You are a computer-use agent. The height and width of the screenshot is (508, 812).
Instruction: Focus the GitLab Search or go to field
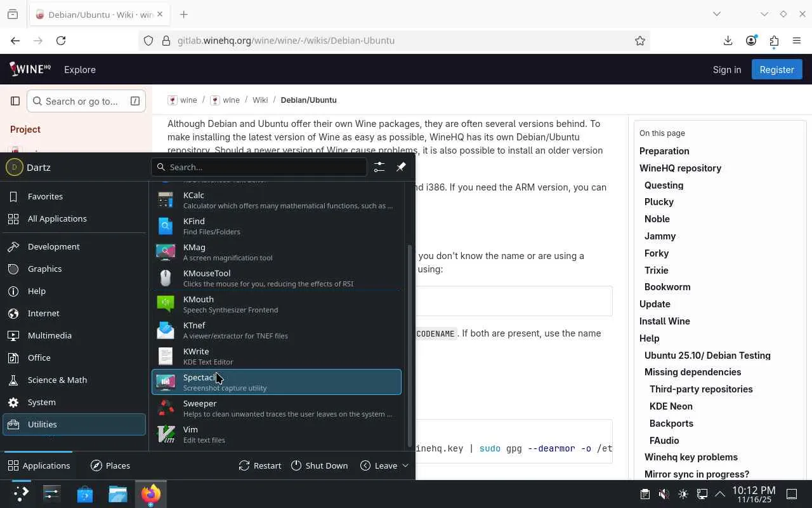[86, 101]
